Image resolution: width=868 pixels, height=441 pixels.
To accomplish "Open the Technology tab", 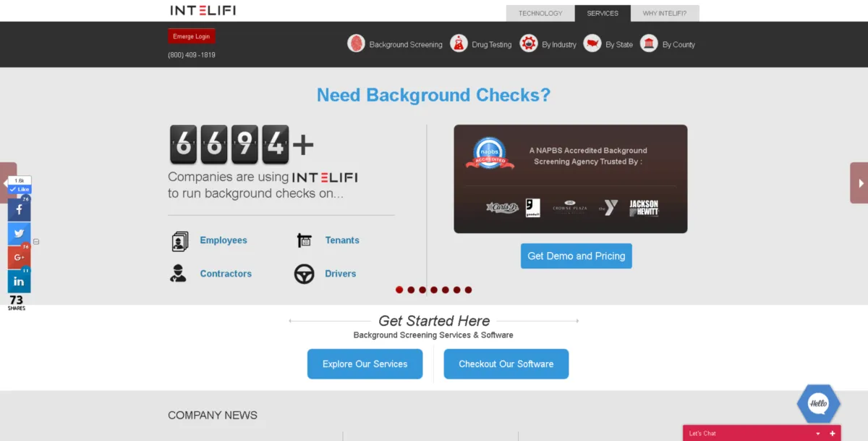I will pos(540,13).
